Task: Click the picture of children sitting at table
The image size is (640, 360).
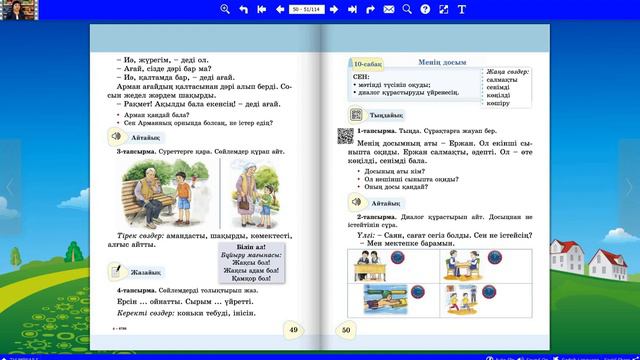Action: tap(463, 265)
